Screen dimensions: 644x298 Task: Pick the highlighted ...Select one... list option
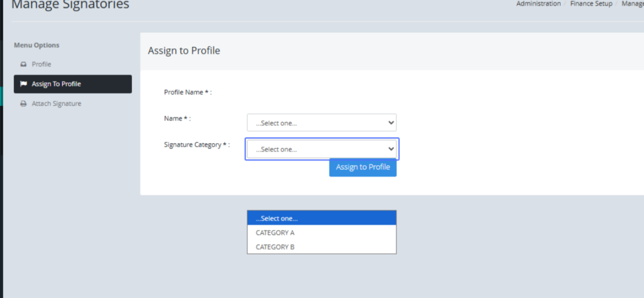(x=321, y=218)
